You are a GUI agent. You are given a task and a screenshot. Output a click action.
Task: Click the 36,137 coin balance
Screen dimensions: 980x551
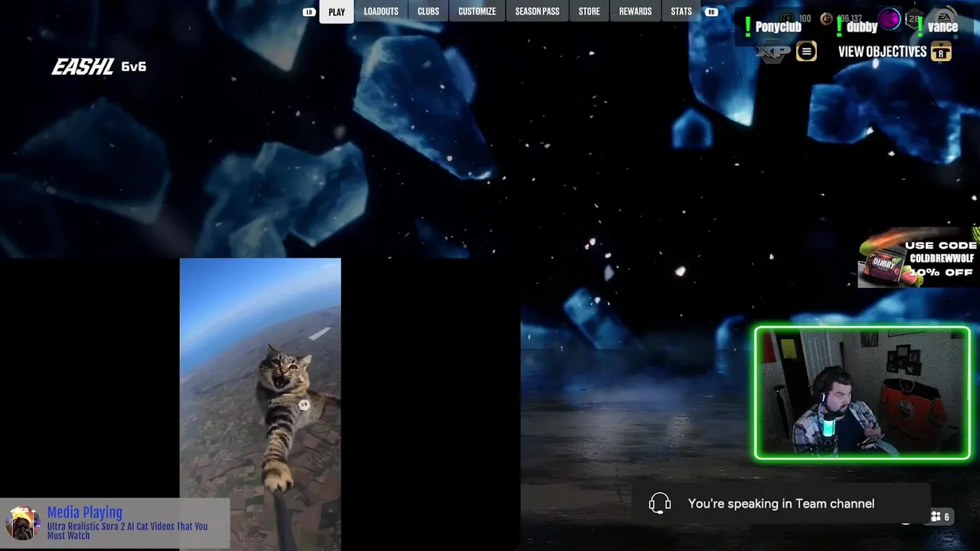click(x=850, y=18)
